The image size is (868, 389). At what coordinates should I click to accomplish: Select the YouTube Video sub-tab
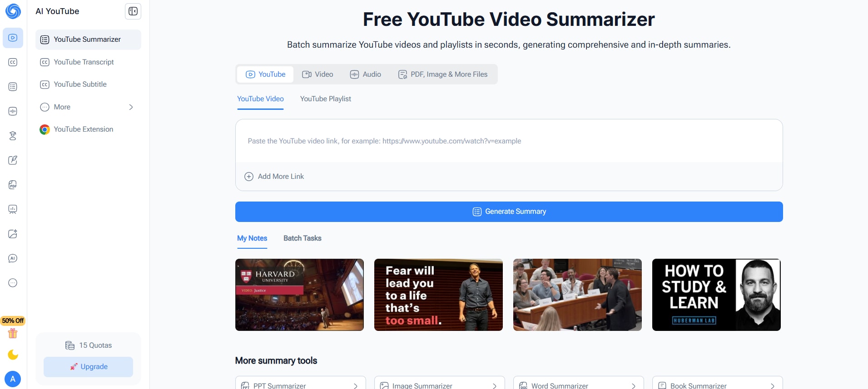tap(260, 99)
